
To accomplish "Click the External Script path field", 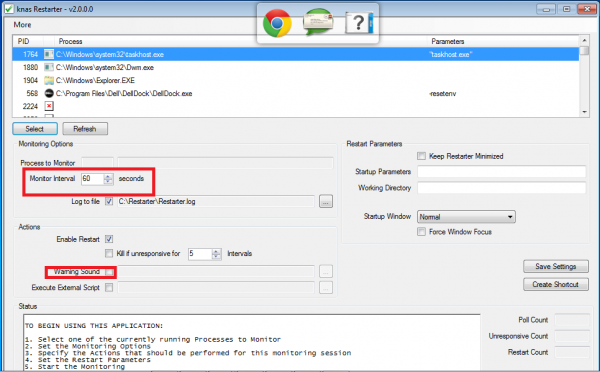I will point(216,287).
